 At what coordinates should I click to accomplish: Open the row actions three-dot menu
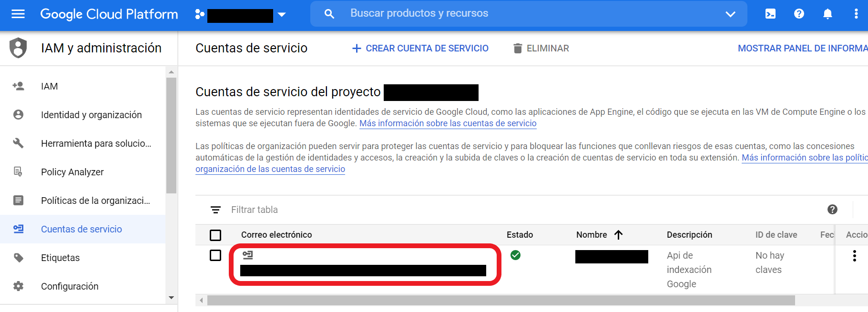click(854, 256)
